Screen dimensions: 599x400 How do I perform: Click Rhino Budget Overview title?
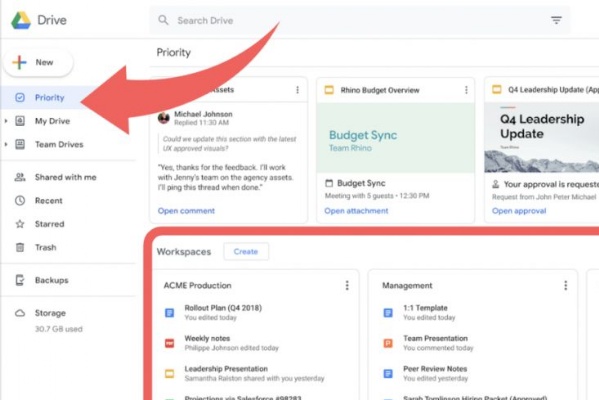[380, 90]
